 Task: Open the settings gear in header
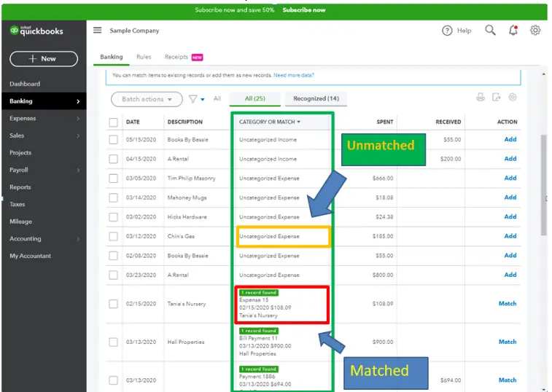click(x=535, y=31)
